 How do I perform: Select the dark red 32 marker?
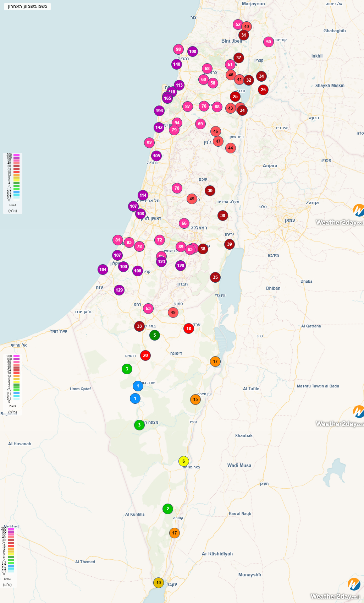(249, 80)
